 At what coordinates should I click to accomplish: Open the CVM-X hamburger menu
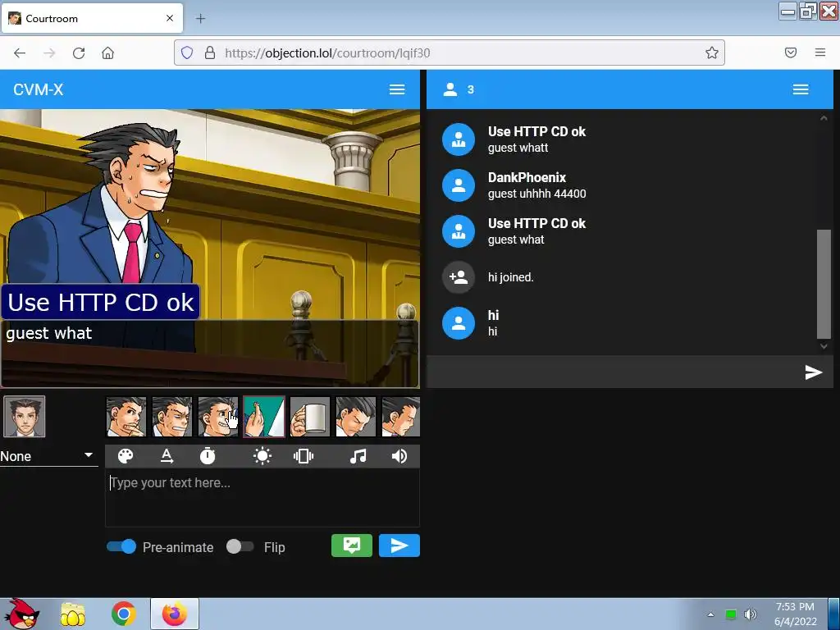(397, 89)
